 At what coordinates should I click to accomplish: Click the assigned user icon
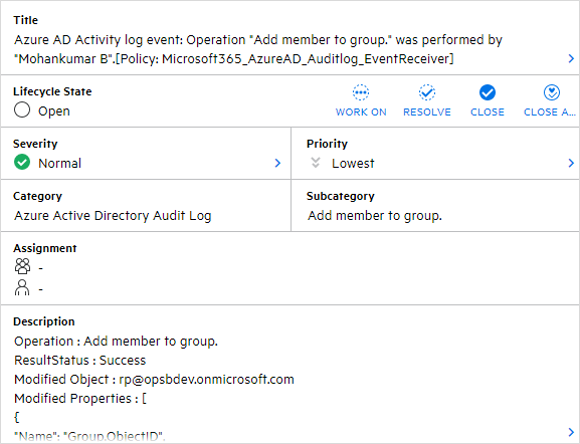coord(22,287)
